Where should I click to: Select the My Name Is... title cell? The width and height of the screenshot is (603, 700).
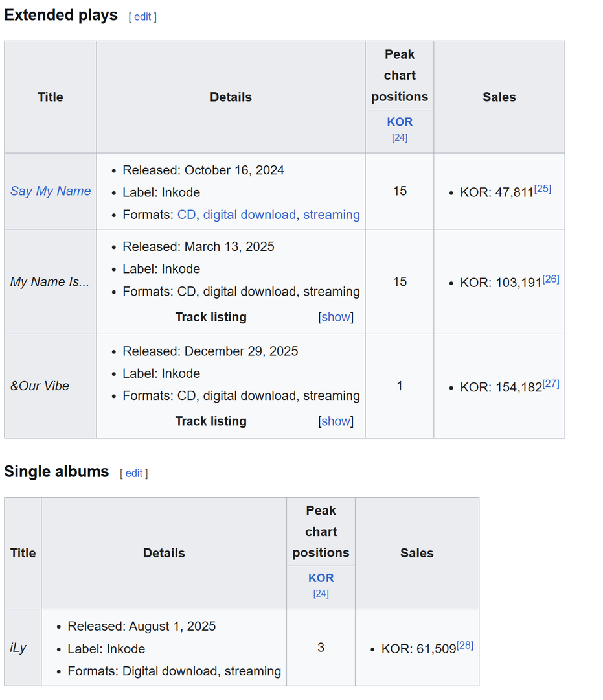[51, 282]
